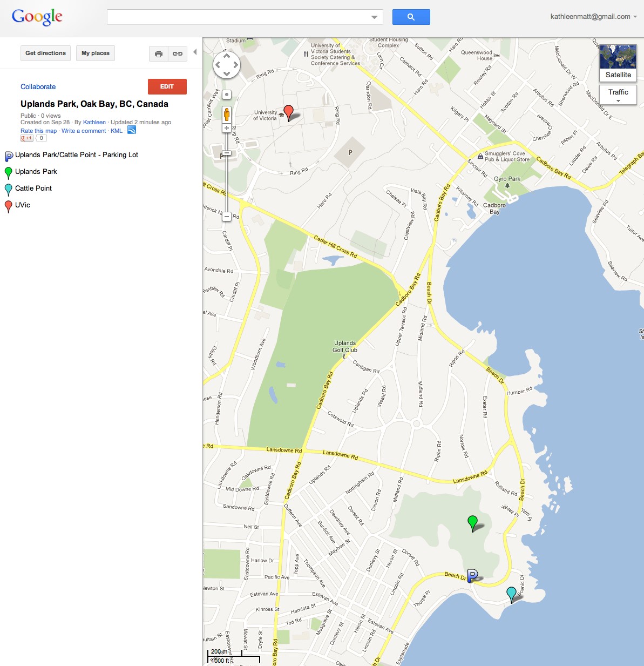The image size is (644, 666).
Task: Collapse the left side panel arrow
Action: (195, 52)
